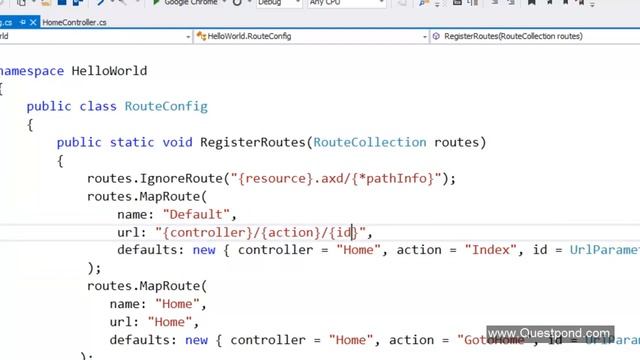Open the project navigation dropdown ending in 'rld'
The image size is (640, 360).
tap(96, 36)
